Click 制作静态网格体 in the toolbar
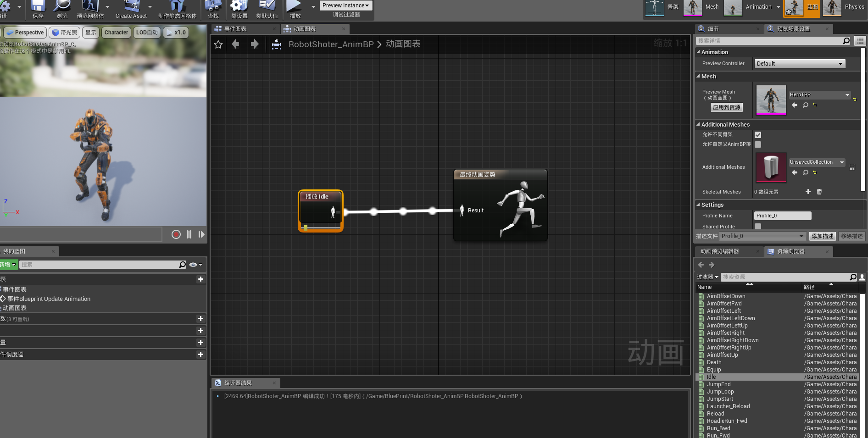 (x=178, y=8)
